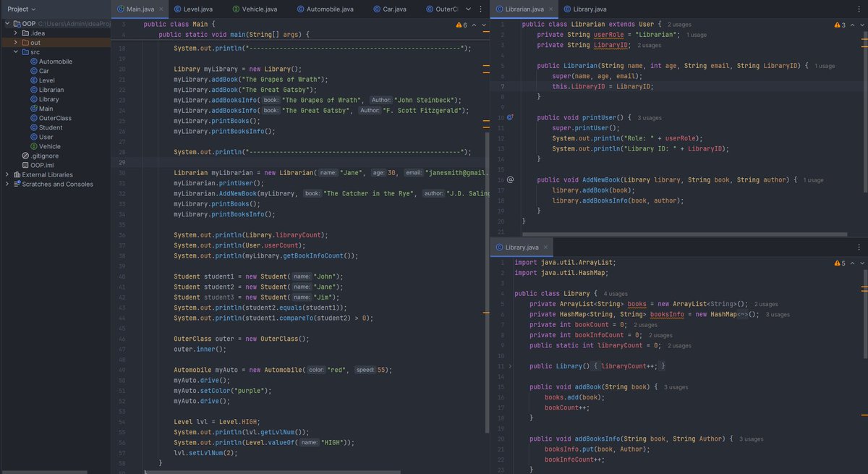Close Library.java tab in bottom-right editor
The image size is (868, 474).
[546, 247]
